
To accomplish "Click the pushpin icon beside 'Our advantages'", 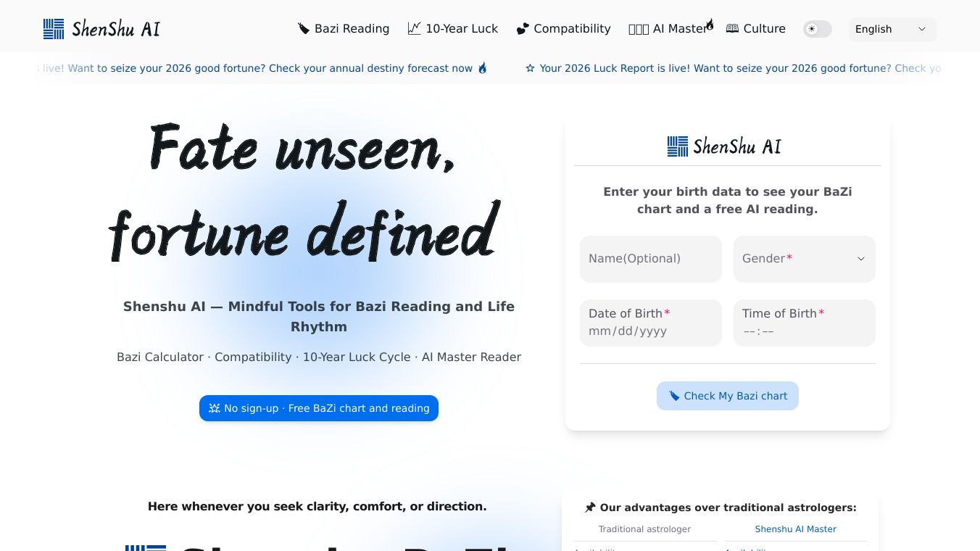I will pos(590,507).
